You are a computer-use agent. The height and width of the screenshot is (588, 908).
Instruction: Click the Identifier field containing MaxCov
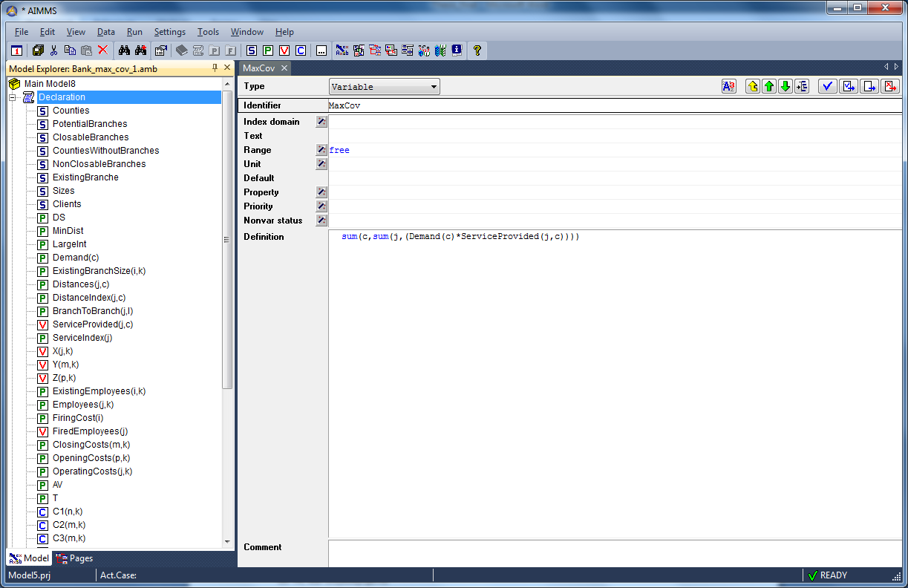[x=615, y=105]
